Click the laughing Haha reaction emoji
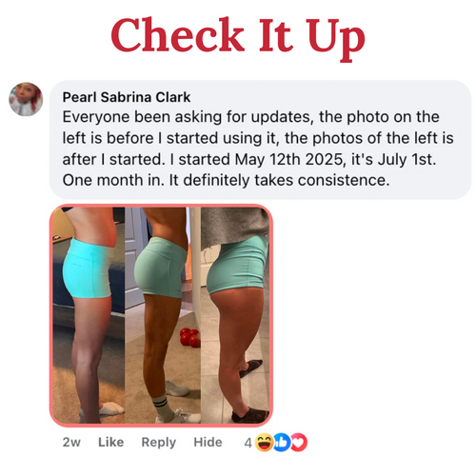Screen dimensions: 476x476 pyautogui.click(x=265, y=443)
